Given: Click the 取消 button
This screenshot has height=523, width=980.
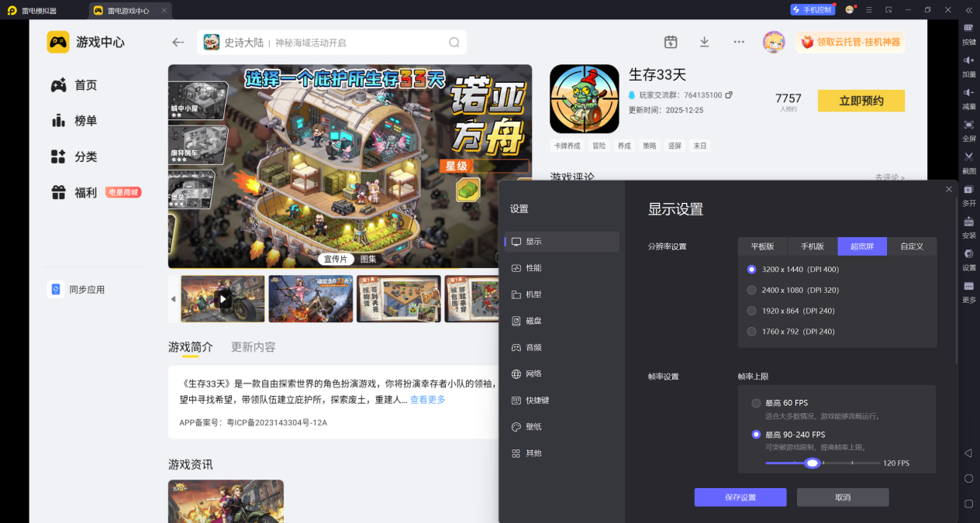Looking at the screenshot, I should 843,497.
